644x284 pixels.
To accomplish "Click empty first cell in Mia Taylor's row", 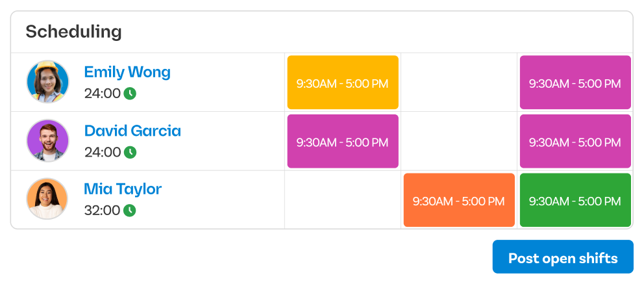I will click(343, 200).
